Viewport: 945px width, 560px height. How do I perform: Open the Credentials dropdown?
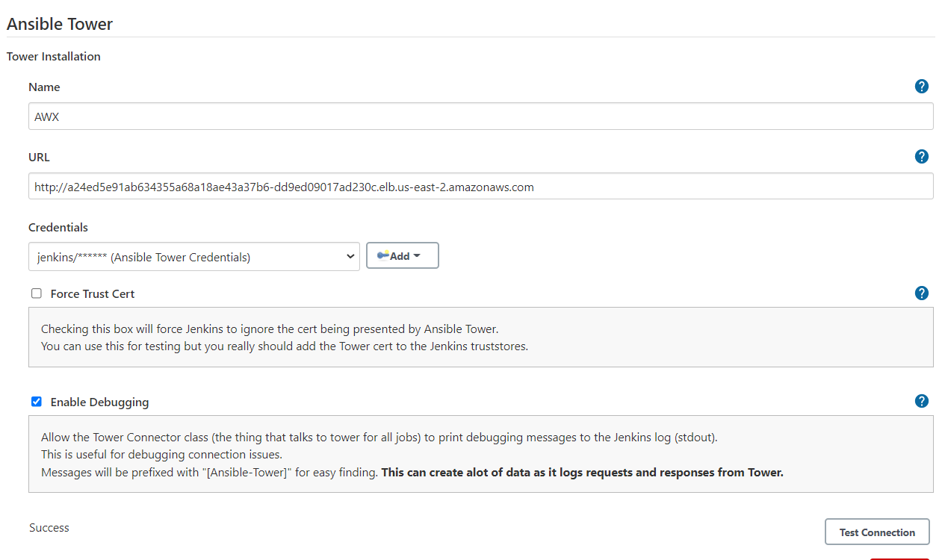(x=194, y=257)
